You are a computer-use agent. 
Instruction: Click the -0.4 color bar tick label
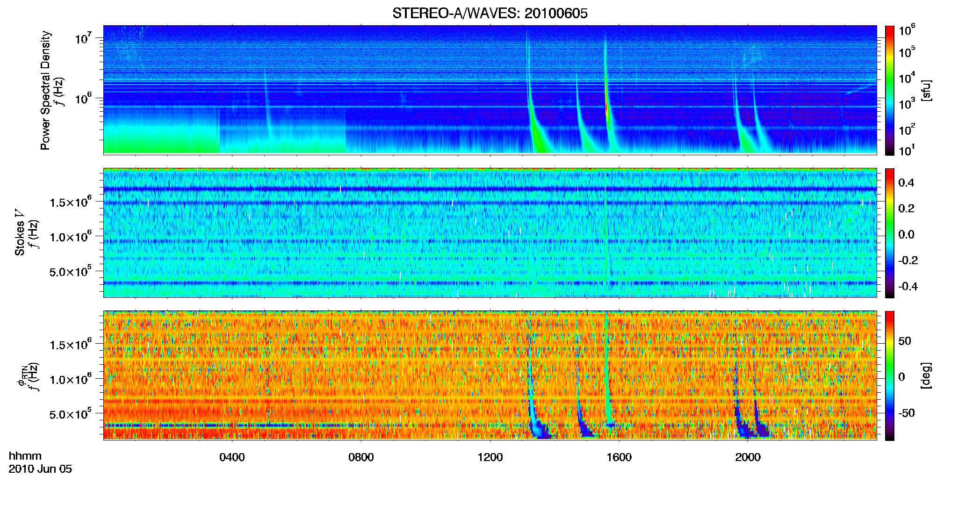click(908, 287)
